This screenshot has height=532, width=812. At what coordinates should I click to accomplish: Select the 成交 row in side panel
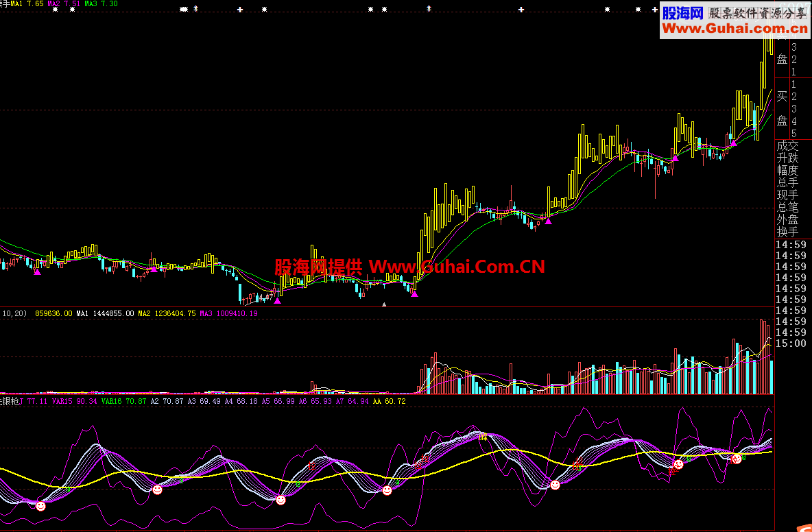coord(788,146)
